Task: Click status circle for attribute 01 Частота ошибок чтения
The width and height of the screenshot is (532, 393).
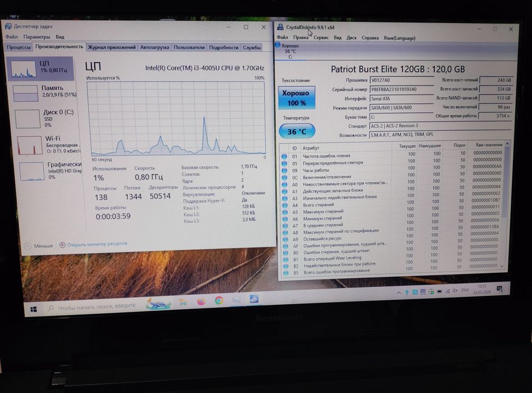Action: 284,156
